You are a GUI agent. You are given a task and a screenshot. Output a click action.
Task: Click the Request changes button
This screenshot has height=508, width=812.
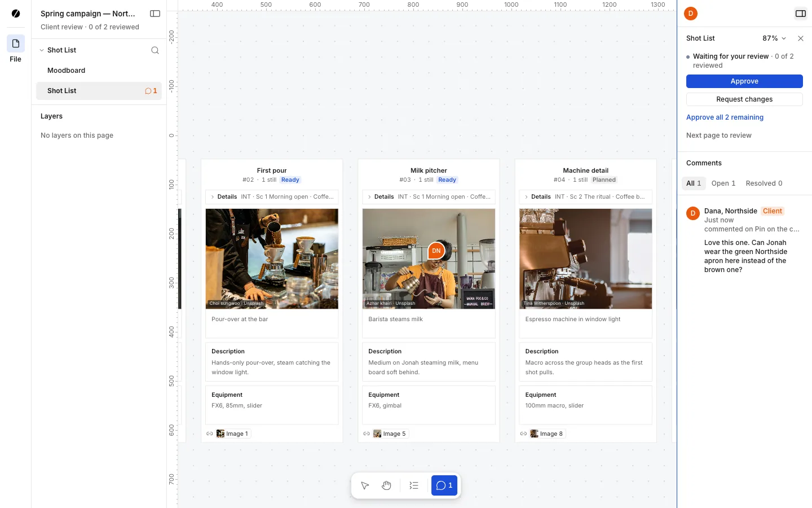(x=744, y=99)
